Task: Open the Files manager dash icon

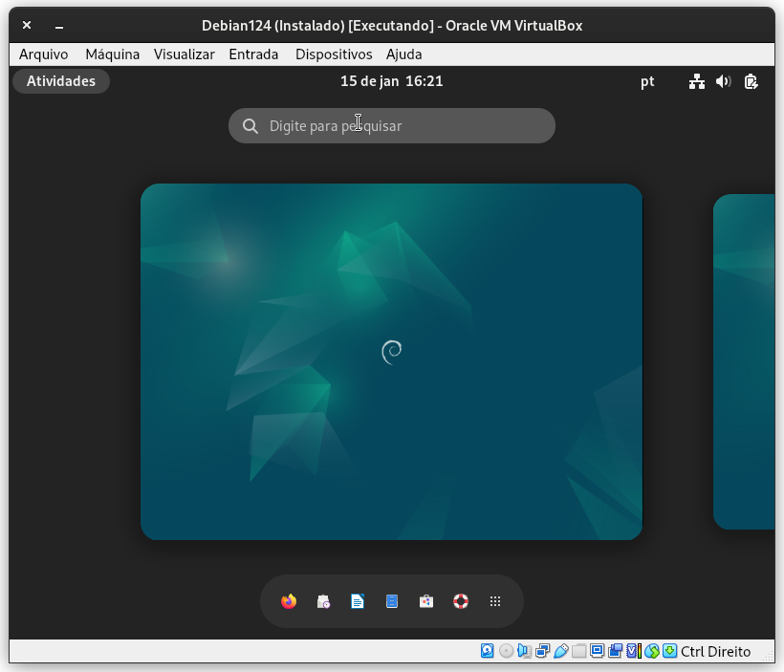Action: (392, 601)
